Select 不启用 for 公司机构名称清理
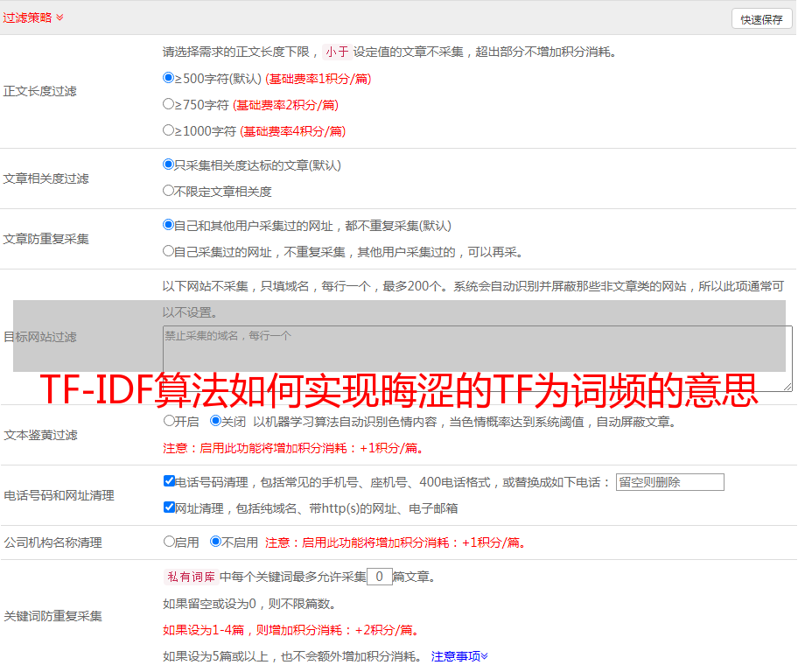Screen dimensions: 798x672 215,542
